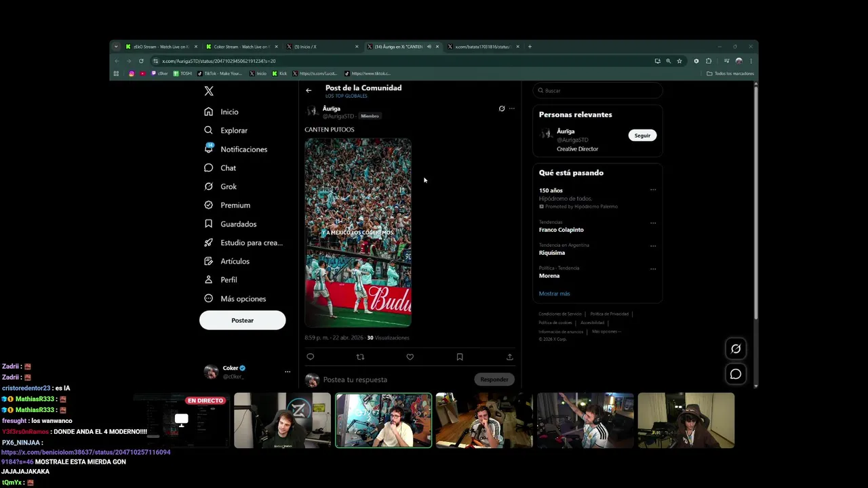Click the Responder button
868x488 pixels.
[494, 380]
